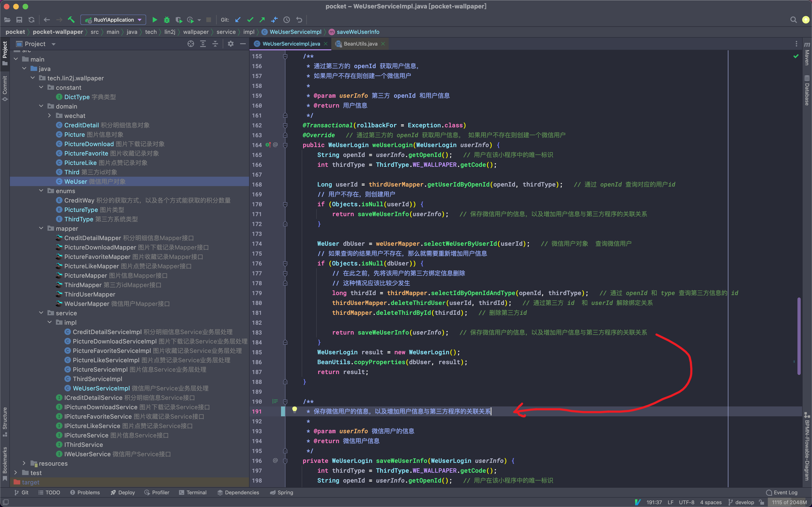Collapse the mapper folder in project tree
This screenshot has height=507, width=812.
pos(41,228)
